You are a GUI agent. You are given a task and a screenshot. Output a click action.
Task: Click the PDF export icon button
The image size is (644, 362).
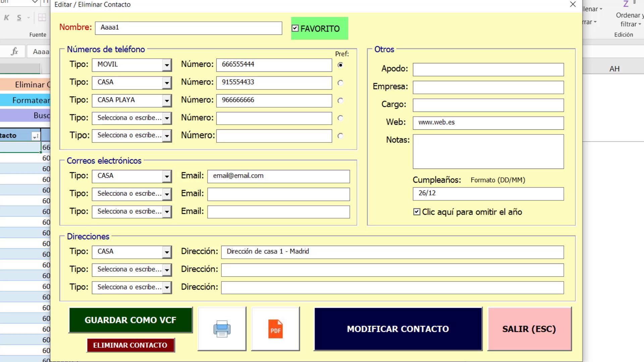275,329
